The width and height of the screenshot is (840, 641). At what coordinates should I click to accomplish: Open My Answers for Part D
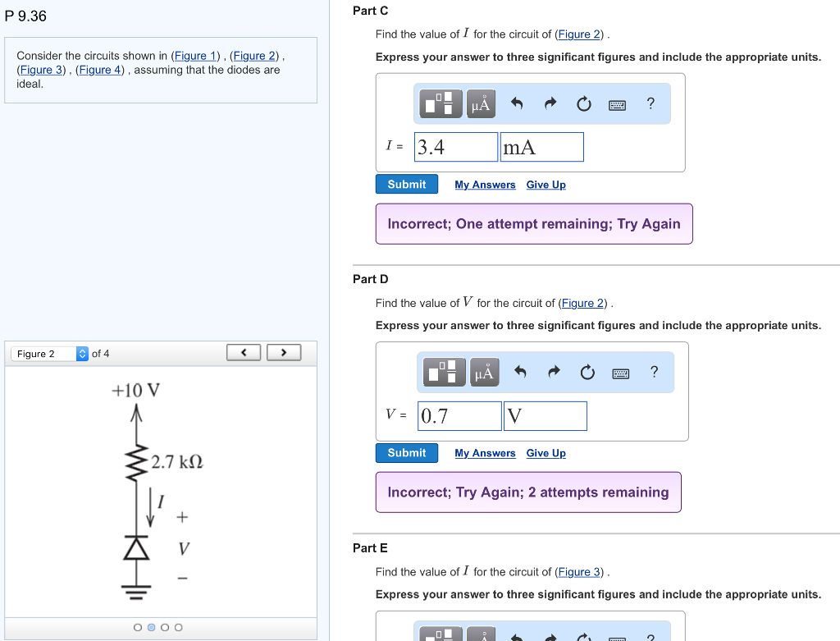485,453
